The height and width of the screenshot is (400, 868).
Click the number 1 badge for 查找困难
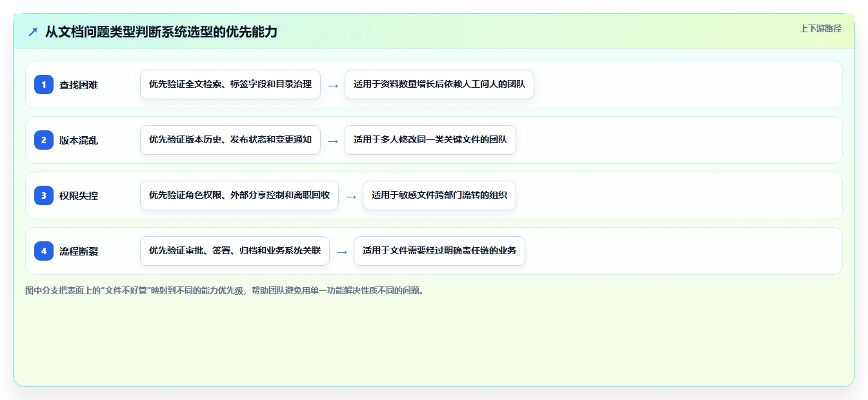[x=44, y=85]
